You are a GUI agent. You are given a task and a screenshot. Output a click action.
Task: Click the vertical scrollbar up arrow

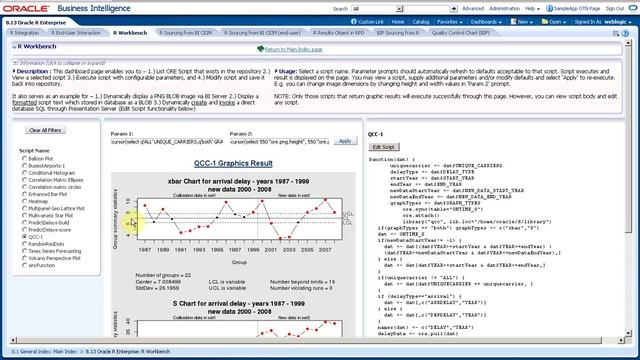628,43
